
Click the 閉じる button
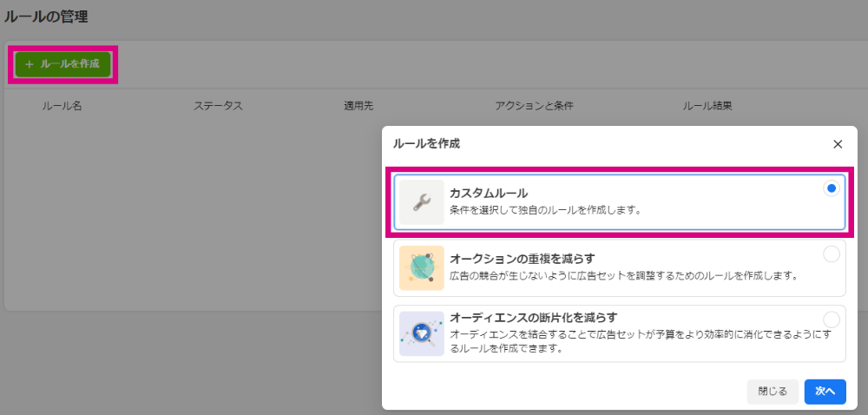pyautogui.click(x=773, y=392)
